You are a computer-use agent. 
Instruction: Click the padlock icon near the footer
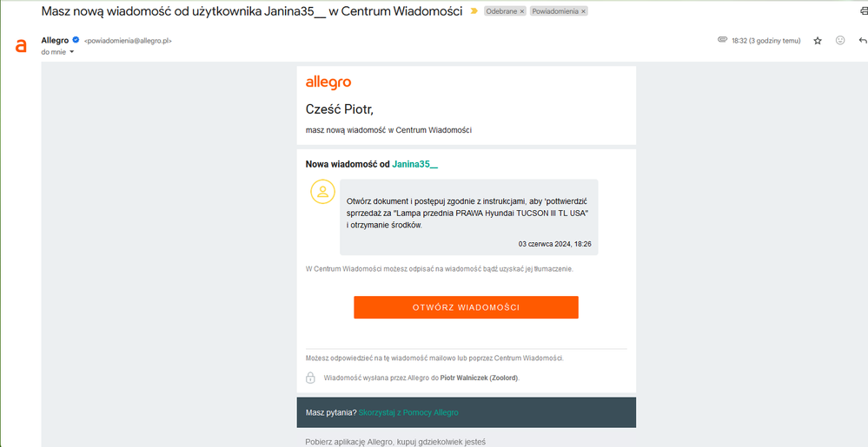tap(310, 378)
